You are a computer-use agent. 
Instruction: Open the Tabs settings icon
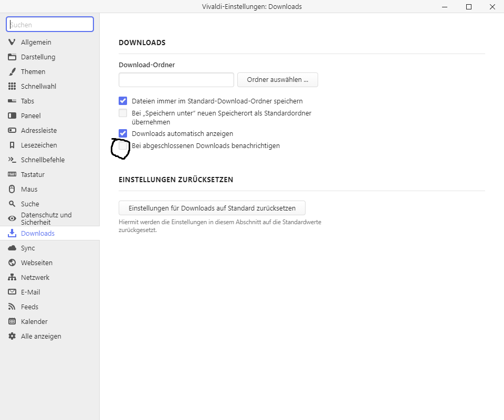point(12,101)
